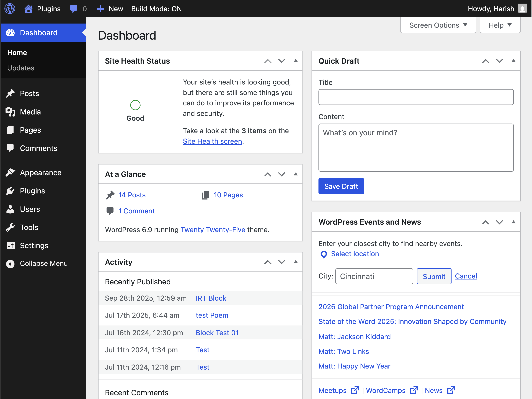Select Updates in the Dashboard submenu
The width and height of the screenshot is (532, 399).
(21, 68)
